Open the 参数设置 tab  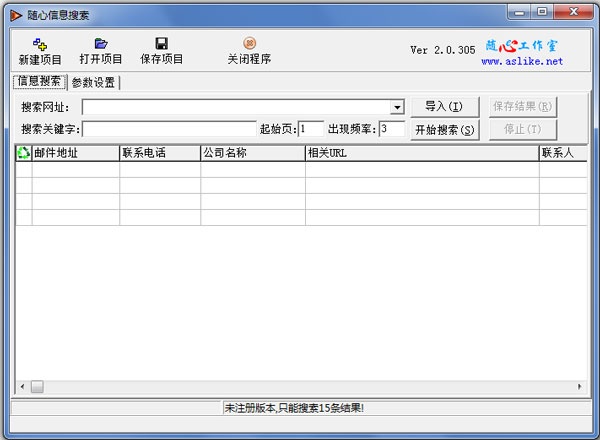(93, 83)
